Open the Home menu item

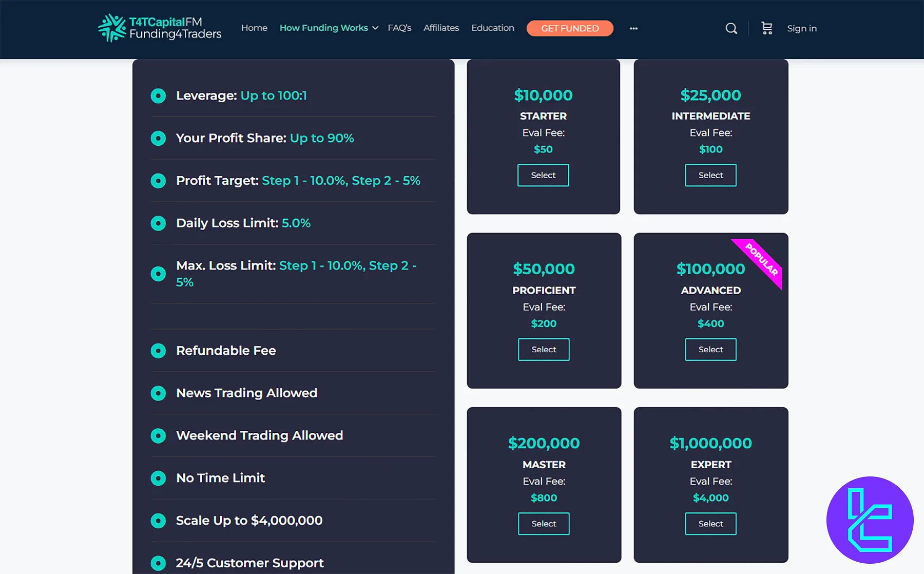(x=254, y=28)
